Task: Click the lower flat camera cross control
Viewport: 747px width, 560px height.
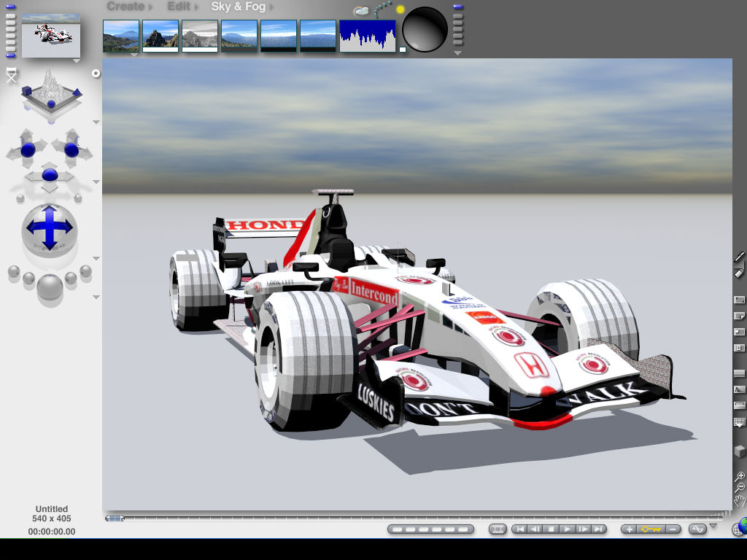Action: 50,175
